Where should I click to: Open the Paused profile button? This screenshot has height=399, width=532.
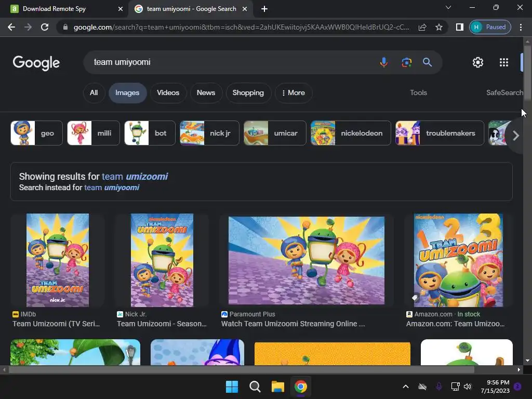[x=490, y=27]
